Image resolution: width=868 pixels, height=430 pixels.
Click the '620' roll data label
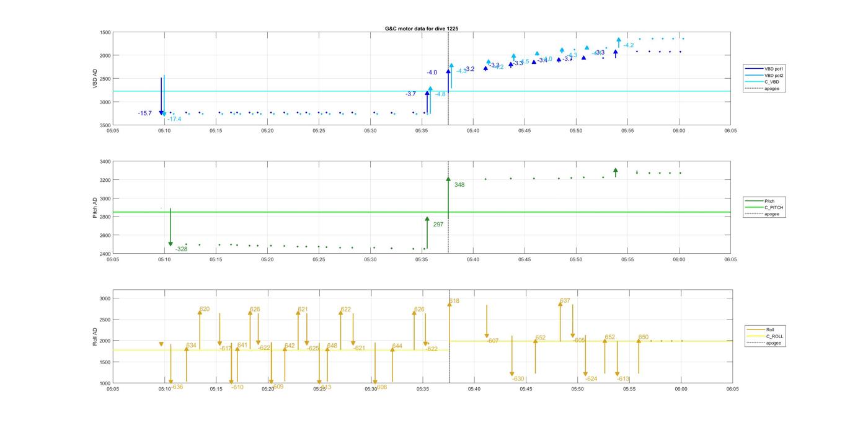click(x=205, y=309)
